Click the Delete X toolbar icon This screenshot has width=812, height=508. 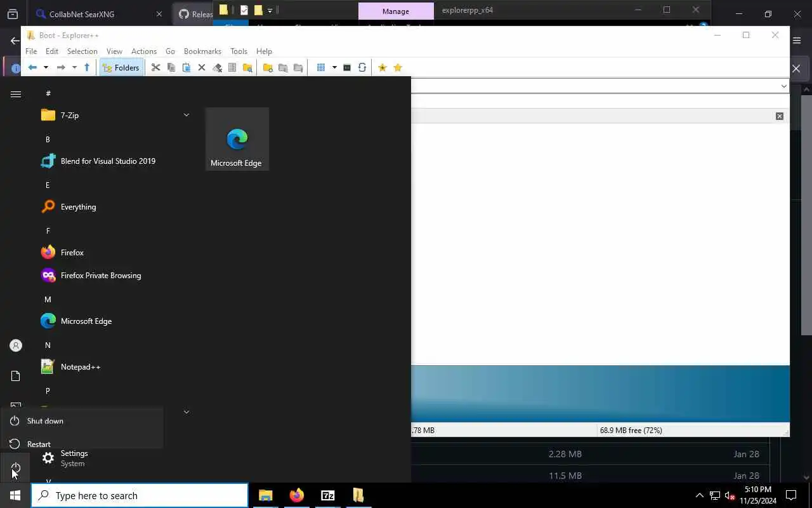click(x=202, y=67)
